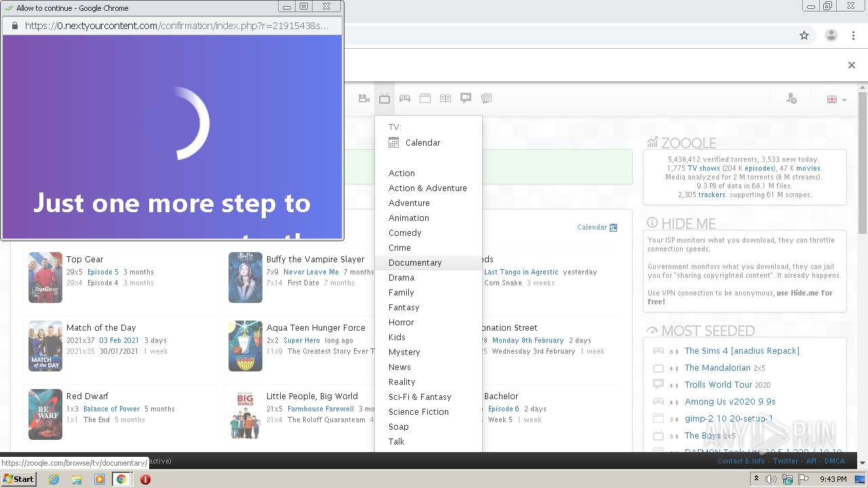868x488 pixels.
Task: Select Animation genre in TV menu
Action: pos(408,218)
